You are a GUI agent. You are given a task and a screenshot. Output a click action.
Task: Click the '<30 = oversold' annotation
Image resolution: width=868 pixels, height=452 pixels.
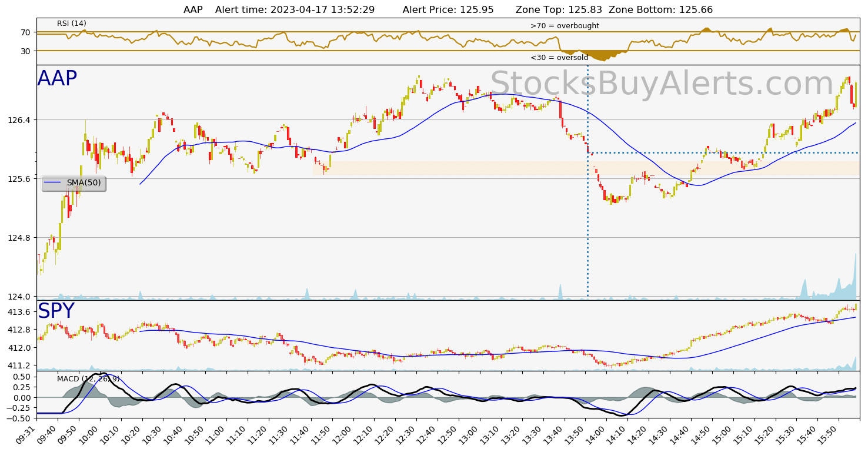click(x=559, y=58)
